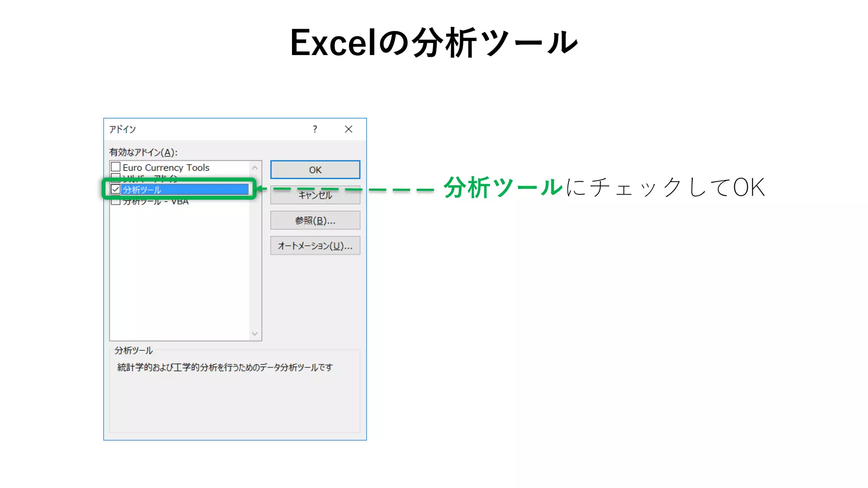This screenshot has width=868, height=488.
Task: Click the キャンセル button
Action: (315, 195)
